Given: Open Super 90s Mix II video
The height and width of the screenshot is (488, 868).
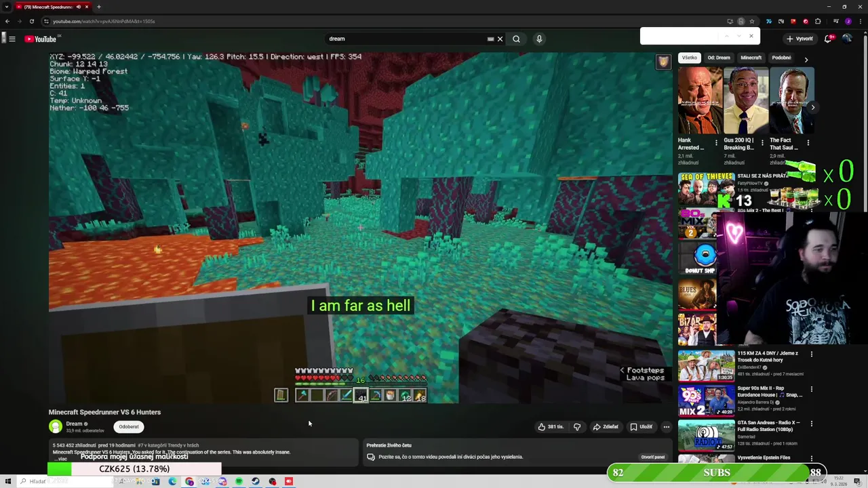Looking at the screenshot, I should 706,401.
